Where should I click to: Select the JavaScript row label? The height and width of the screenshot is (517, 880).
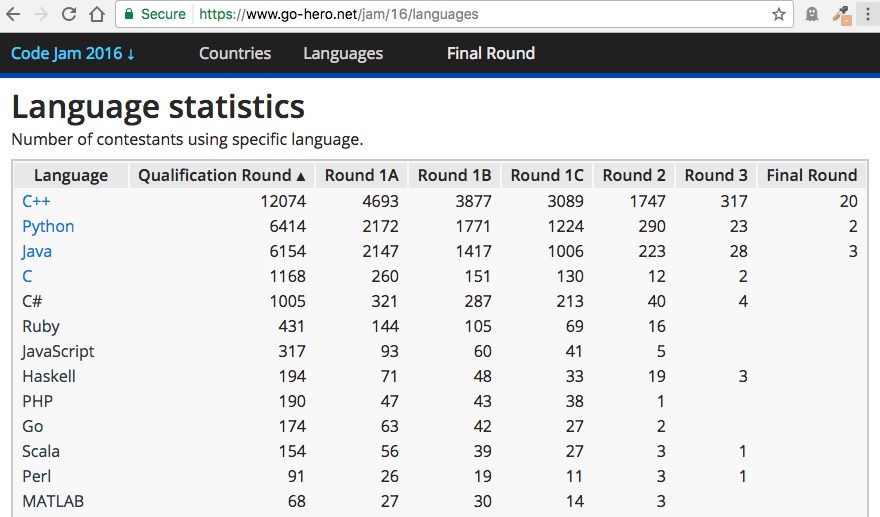tap(58, 351)
